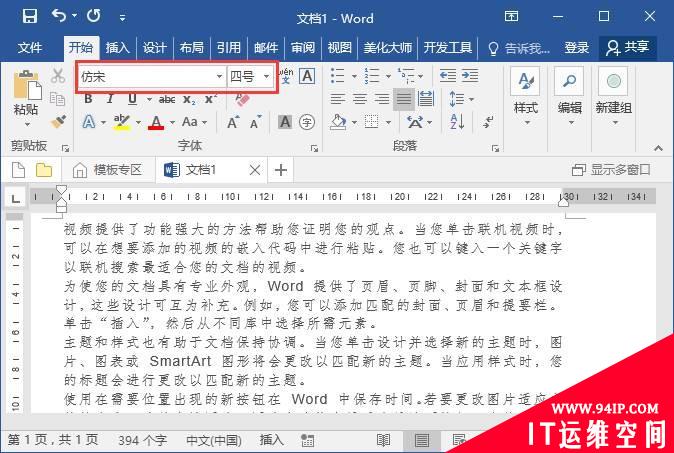The image size is (674, 453).
Task: Open the 编辑 editing menu
Action: (x=570, y=97)
